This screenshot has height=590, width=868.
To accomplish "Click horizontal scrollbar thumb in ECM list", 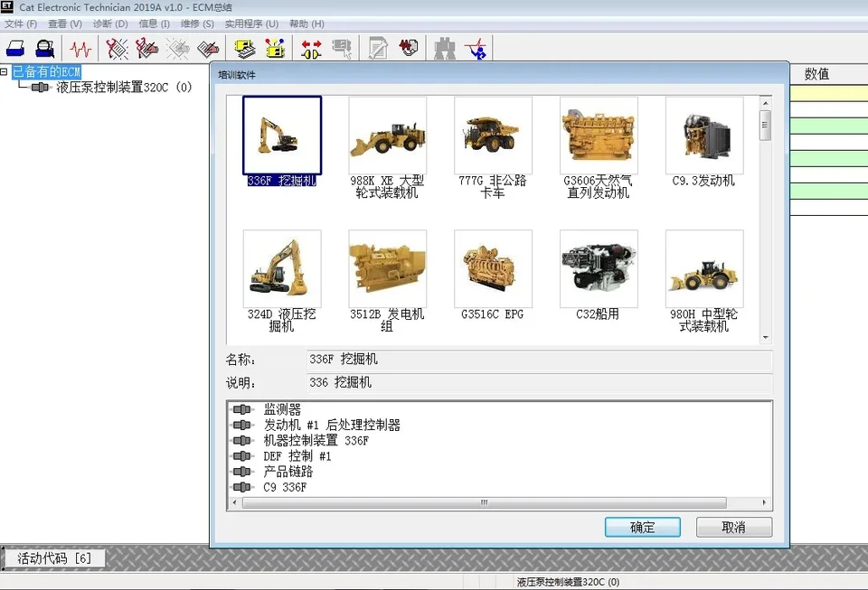I will click(485, 502).
